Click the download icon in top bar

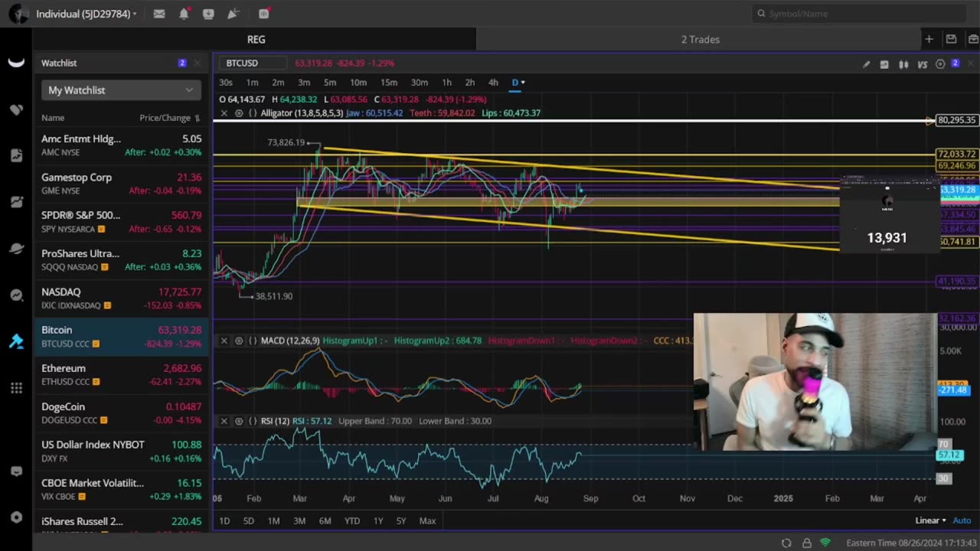click(208, 14)
